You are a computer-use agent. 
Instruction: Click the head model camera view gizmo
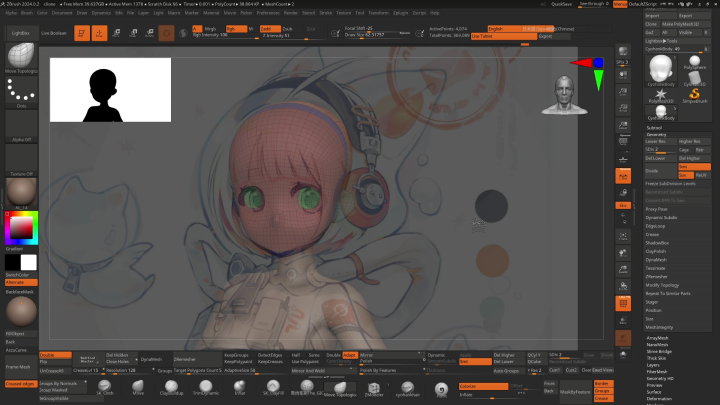click(563, 91)
